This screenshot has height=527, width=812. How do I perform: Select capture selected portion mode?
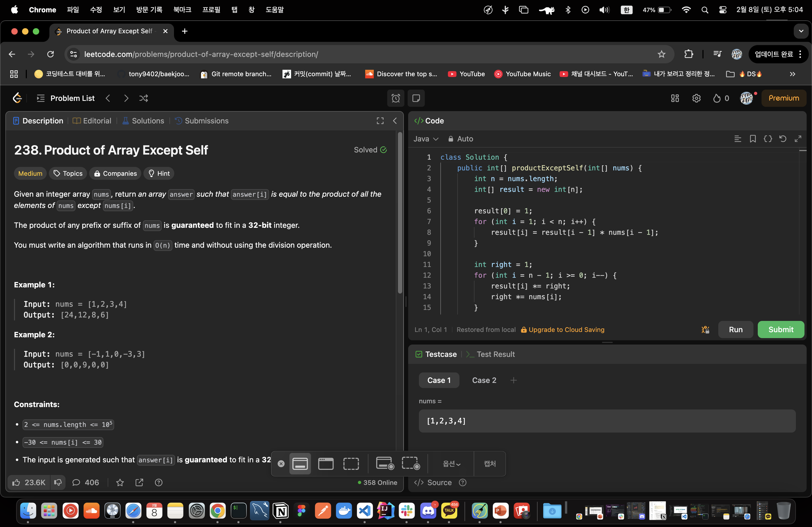tap(351, 464)
